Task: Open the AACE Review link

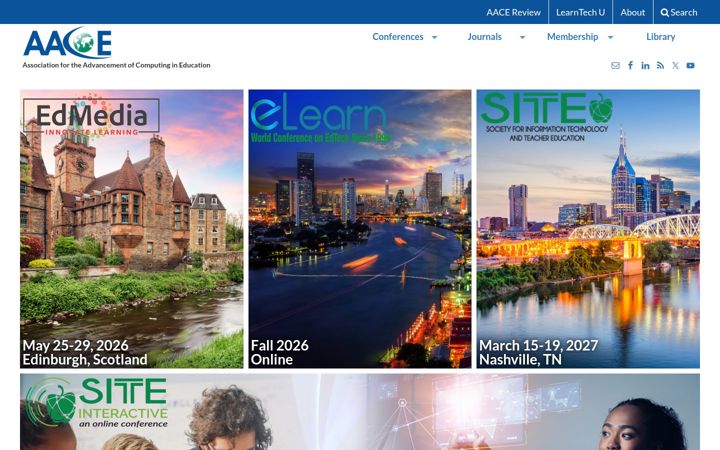Action: coord(513,12)
